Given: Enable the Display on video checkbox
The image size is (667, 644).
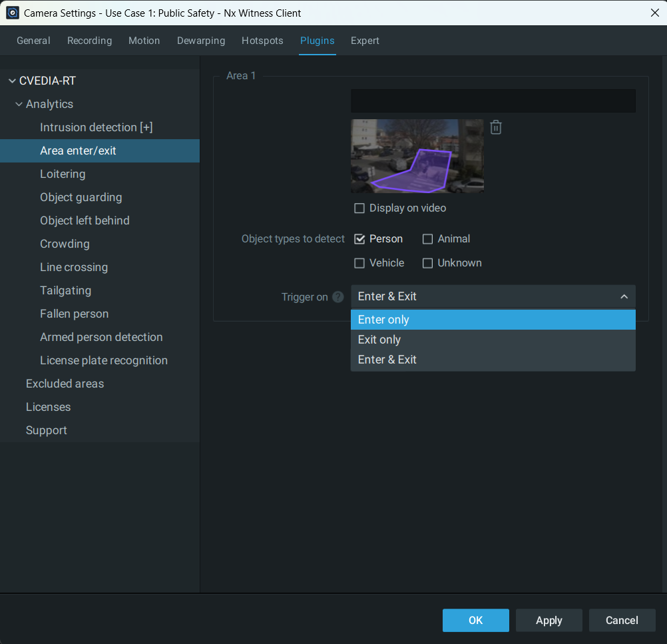Looking at the screenshot, I should [x=359, y=208].
